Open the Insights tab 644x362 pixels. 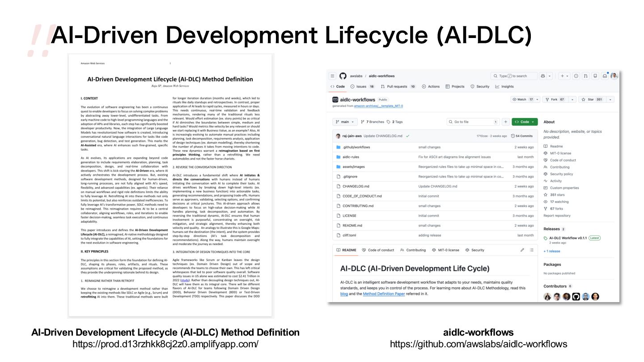pyautogui.click(x=504, y=87)
